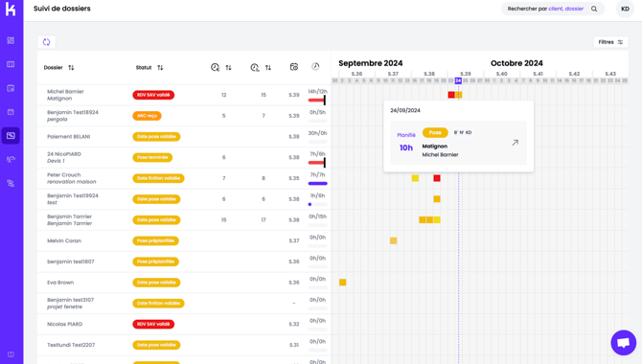The image size is (642, 364).
Task: Open the Filtres panel
Action: pyautogui.click(x=610, y=42)
